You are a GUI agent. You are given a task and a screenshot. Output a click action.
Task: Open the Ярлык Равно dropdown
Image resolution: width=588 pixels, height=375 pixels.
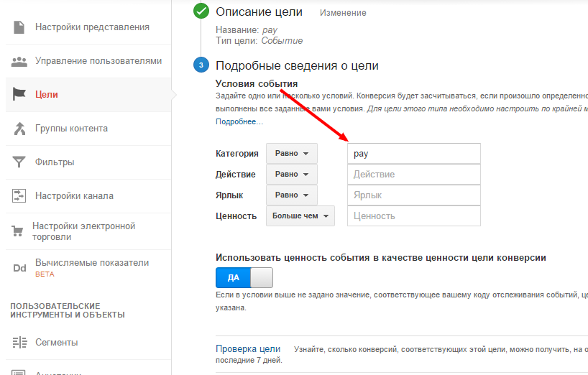pyautogui.click(x=292, y=195)
